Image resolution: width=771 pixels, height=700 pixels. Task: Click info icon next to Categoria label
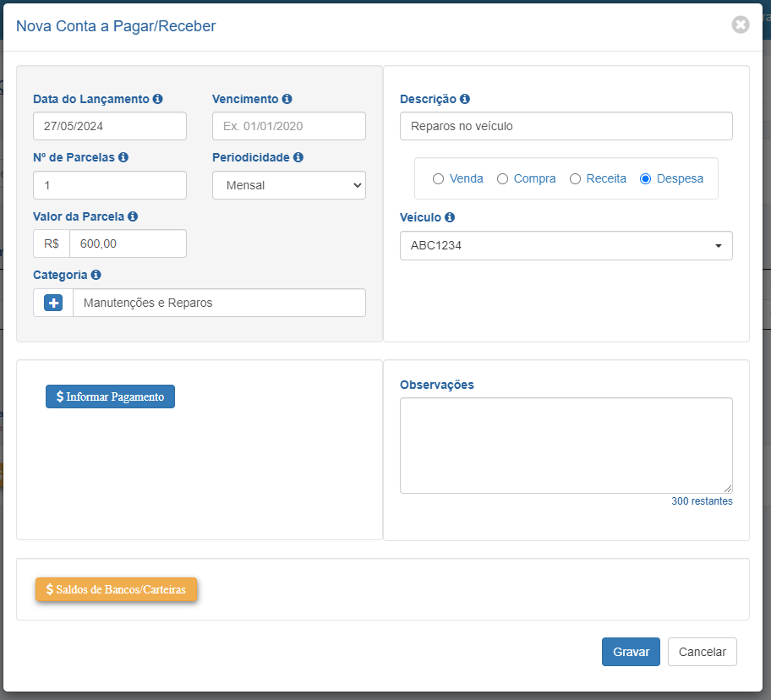pos(96,275)
